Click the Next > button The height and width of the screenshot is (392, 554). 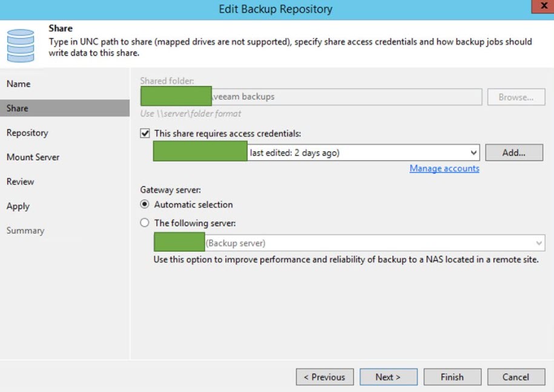pyautogui.click(x=388, y=377)
